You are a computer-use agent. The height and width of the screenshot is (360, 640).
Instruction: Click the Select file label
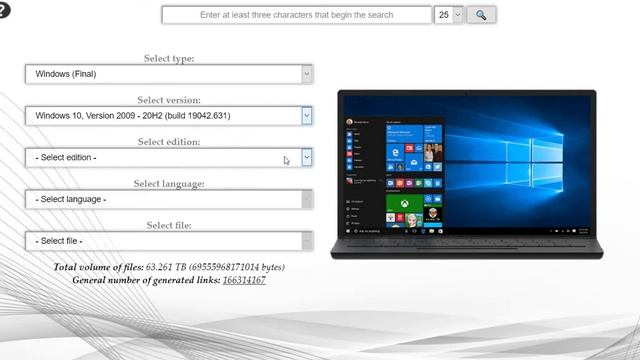[x=169, y=225]
